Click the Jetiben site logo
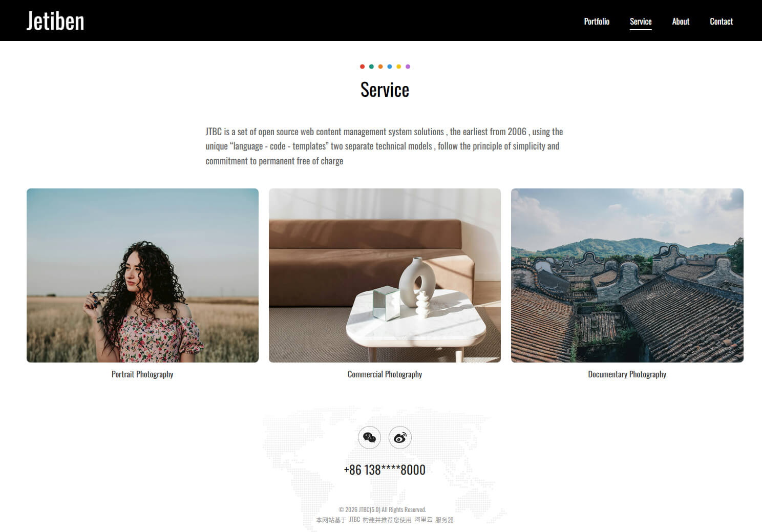762x532 pixels. point(55,21)
